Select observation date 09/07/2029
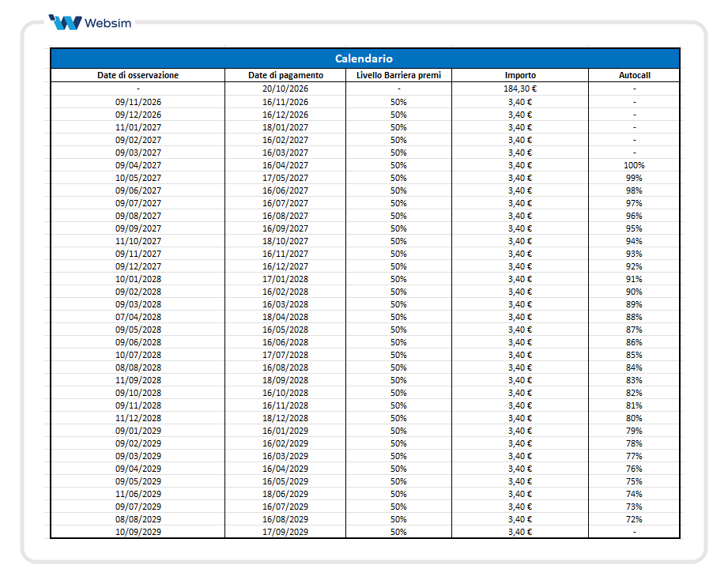 (x=138, y=507)
